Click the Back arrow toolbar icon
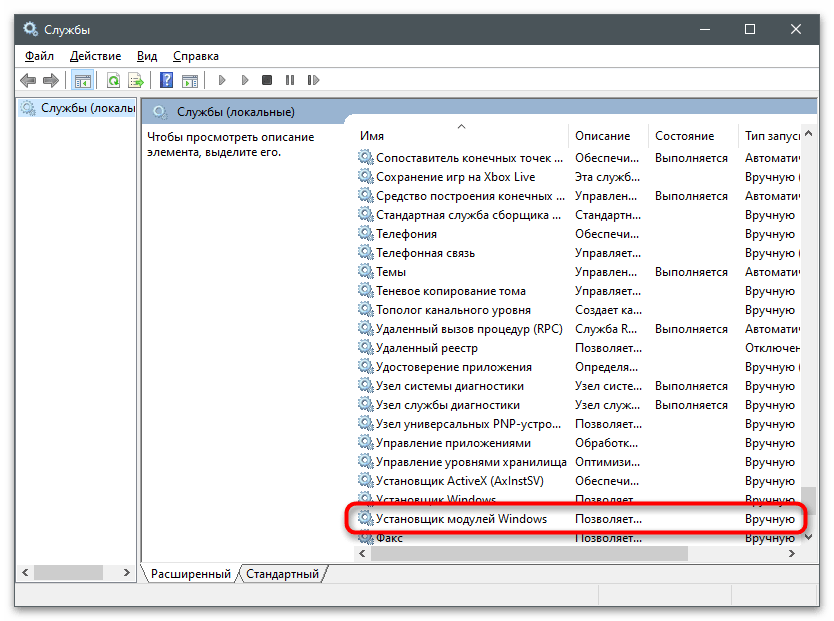 coord(27,80)
